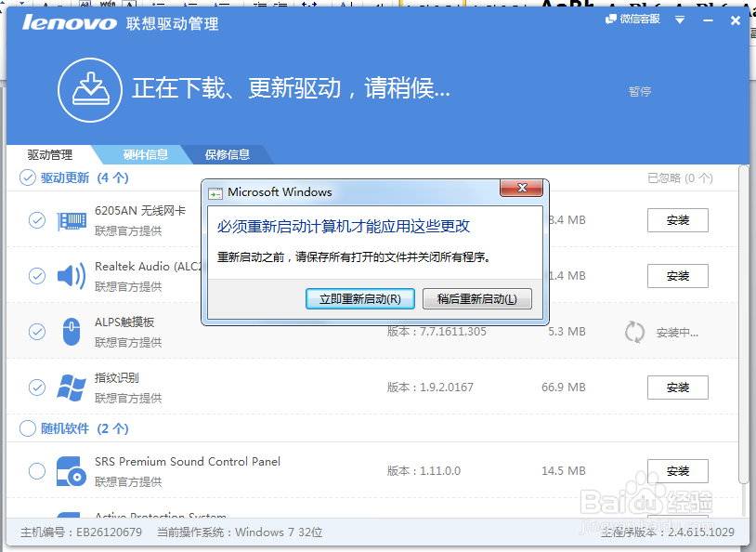Click 版本：1.9.2.0167 text for 指纹识别
This screenshot has width=756, height=552.
click(430, 388)
